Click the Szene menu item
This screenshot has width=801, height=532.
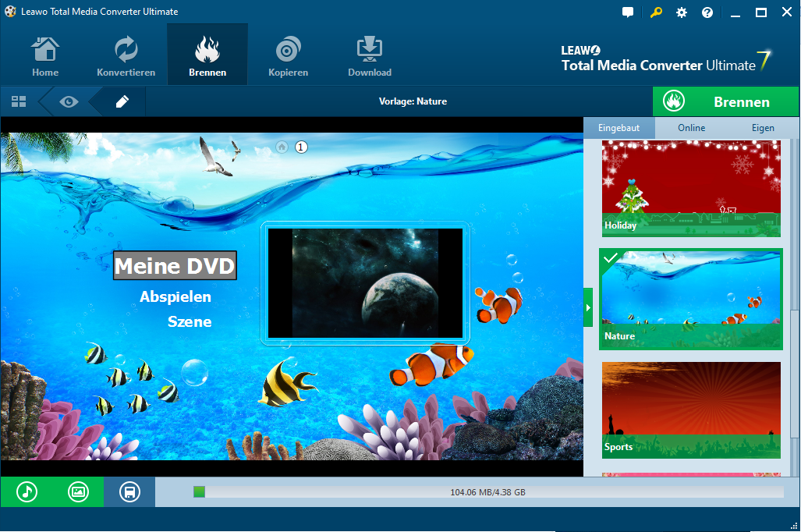[190, 321]
